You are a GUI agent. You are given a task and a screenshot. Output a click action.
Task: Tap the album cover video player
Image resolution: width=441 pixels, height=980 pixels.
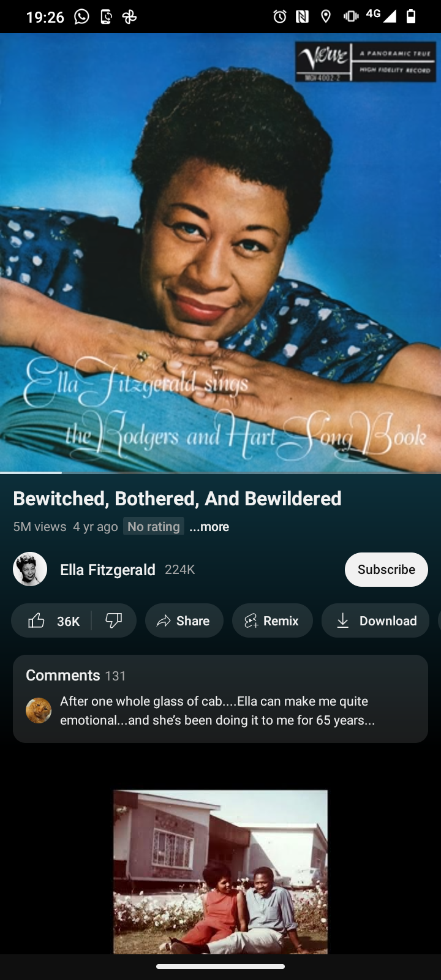click(x=221, y=252)
